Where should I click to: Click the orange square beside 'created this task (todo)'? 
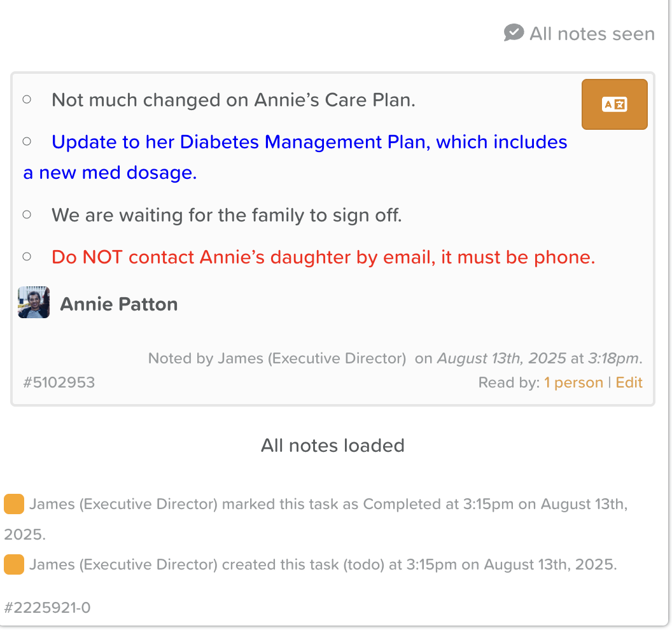click(14, 564)
